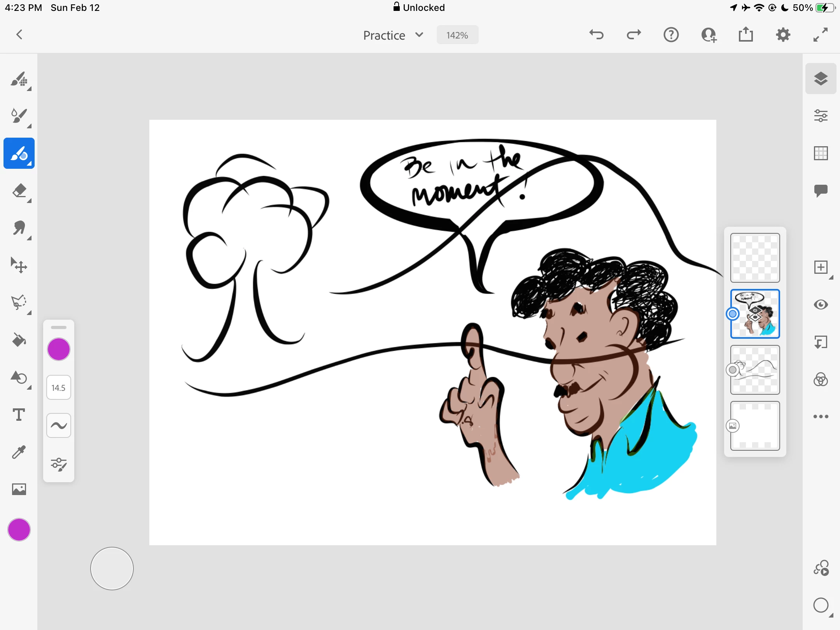Select the Pixel Brush tool
840x630 pixels.
point(19,79)
